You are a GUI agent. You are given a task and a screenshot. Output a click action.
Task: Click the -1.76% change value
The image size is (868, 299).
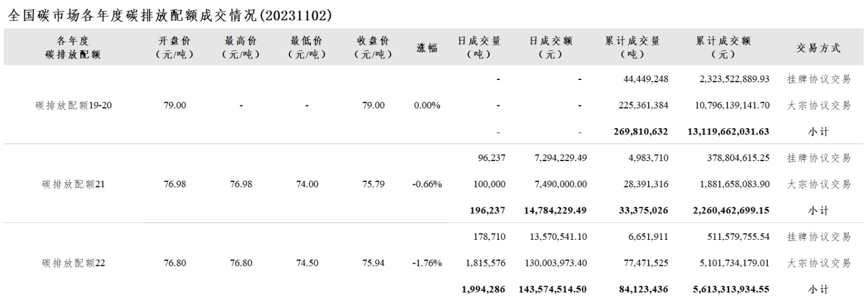(x=427, y=263)
